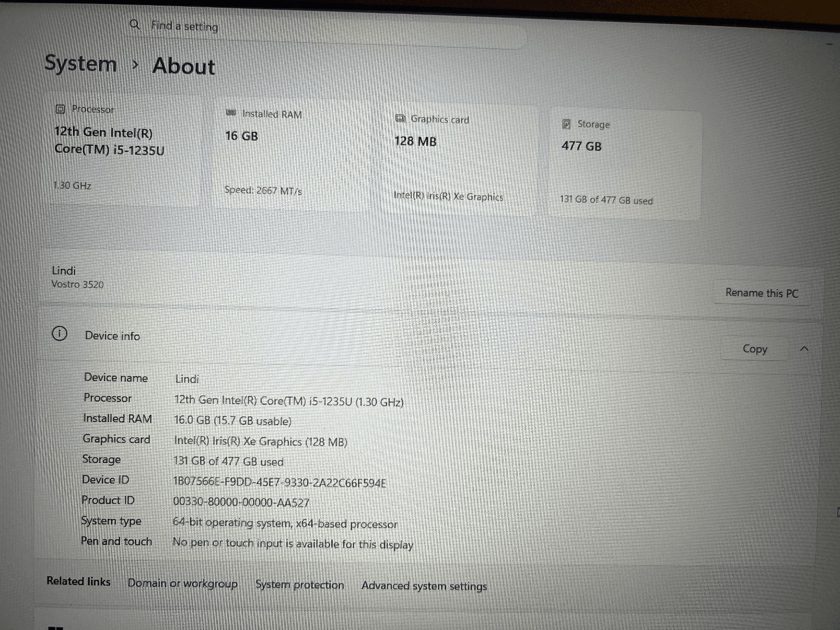Select the 16 GB RAM value

241,136
